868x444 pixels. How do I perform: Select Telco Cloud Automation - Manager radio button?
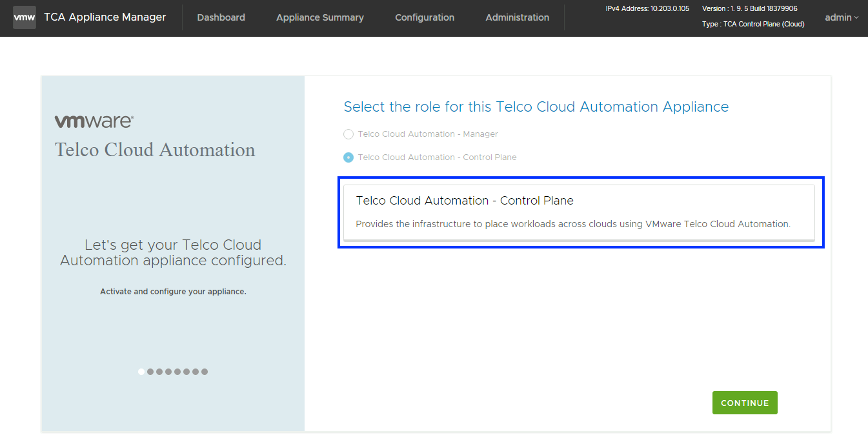pyautogui.click(x=348, y=134)
